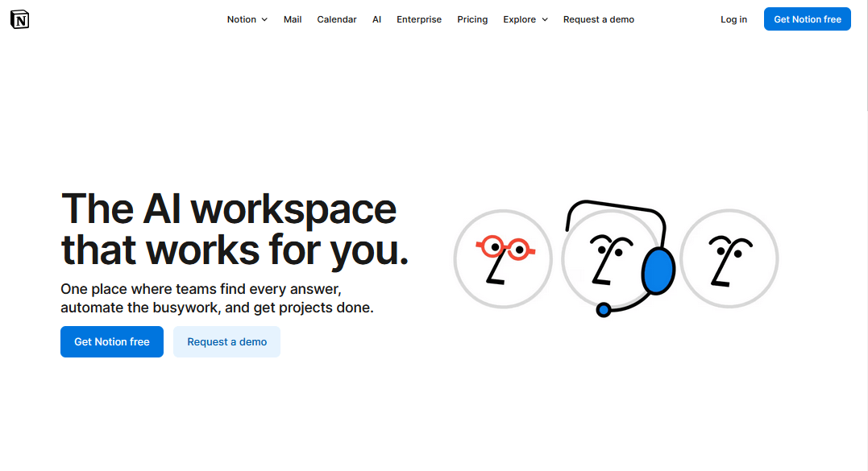Open the AI nav item
868x471 pixels.
376,19
